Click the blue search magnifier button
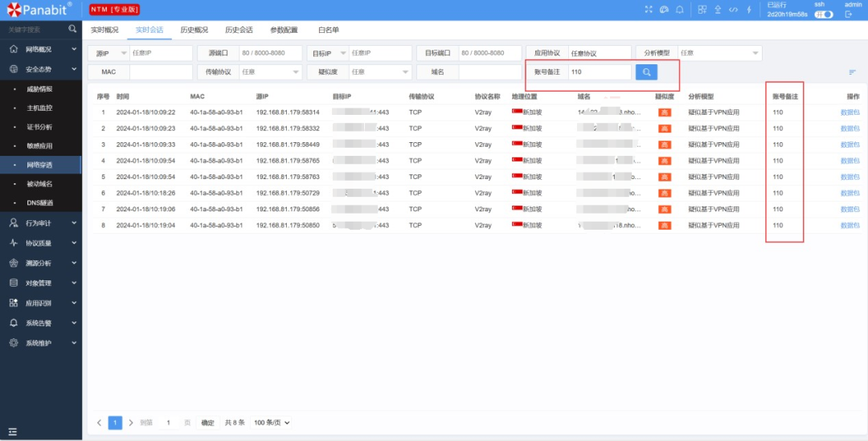The image size is (868, 441). [646, 72]
